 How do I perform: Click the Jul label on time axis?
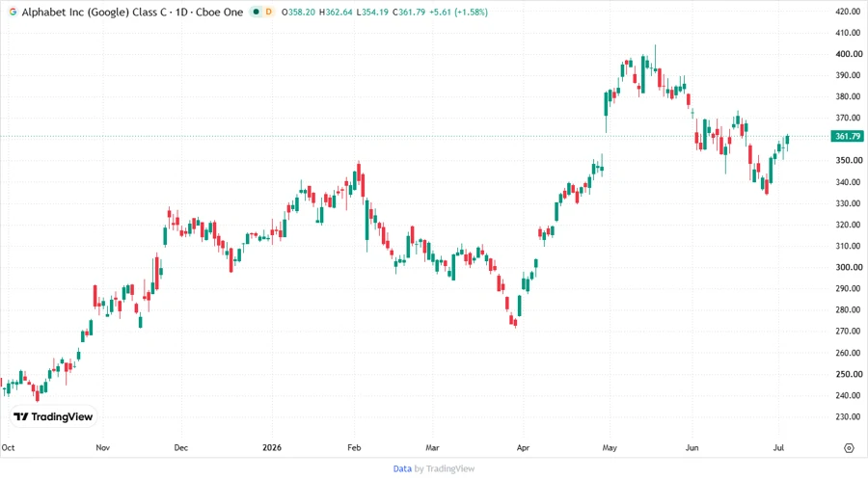(x=778, y=447)
